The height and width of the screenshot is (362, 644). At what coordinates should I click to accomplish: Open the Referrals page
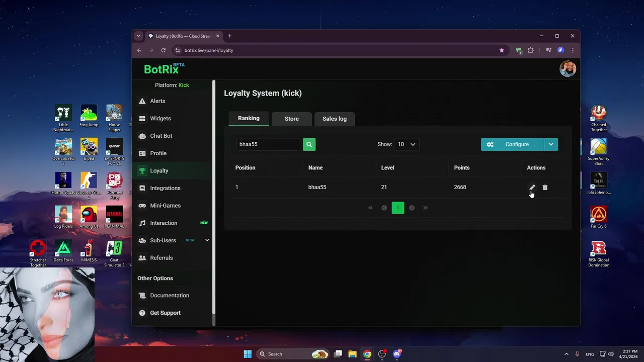173,258
